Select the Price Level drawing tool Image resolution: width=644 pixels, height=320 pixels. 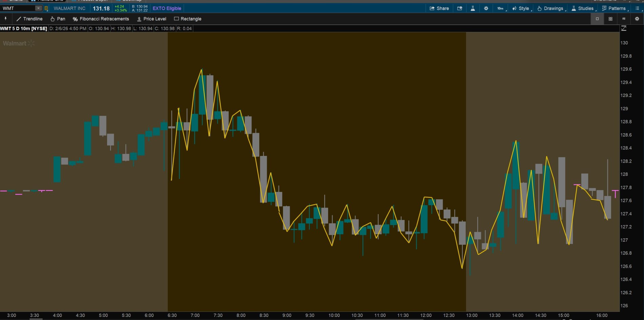tap(152, 19)
